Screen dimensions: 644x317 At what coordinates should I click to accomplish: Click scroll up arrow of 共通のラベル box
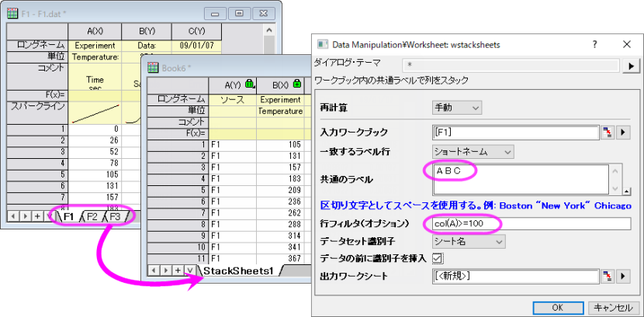click(x=615, y=171)
